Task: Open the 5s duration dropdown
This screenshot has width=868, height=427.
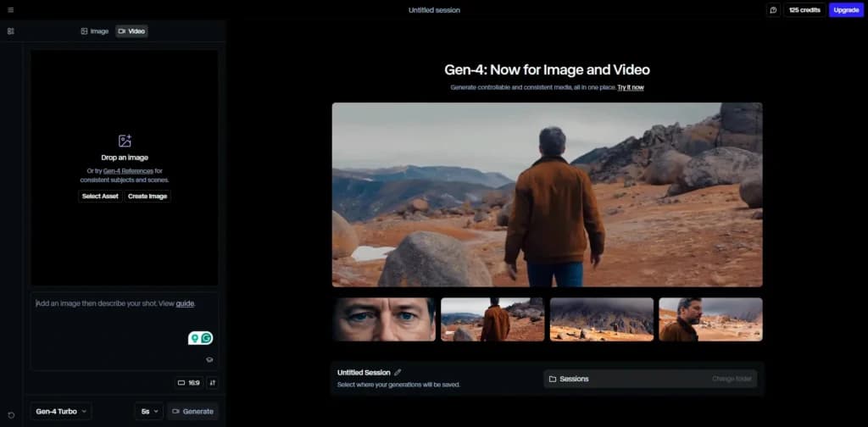Action: coord(149,412)
